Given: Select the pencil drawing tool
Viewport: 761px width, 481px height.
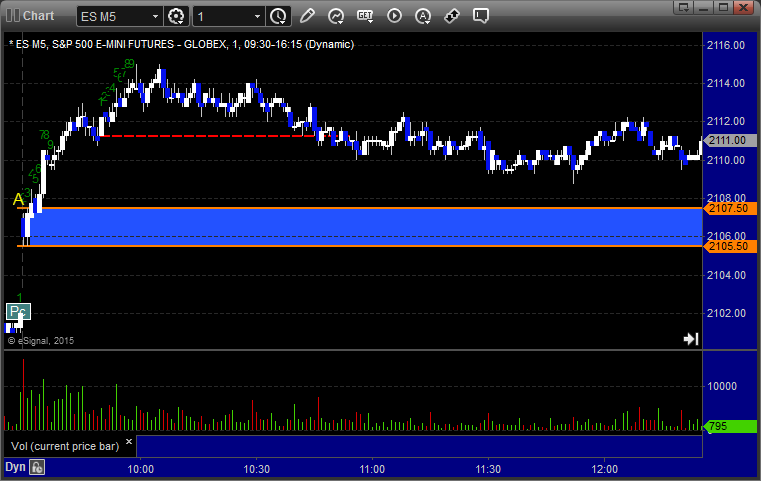Looking at the screenshot, I should pyautogui.click(x=307, y=16).
